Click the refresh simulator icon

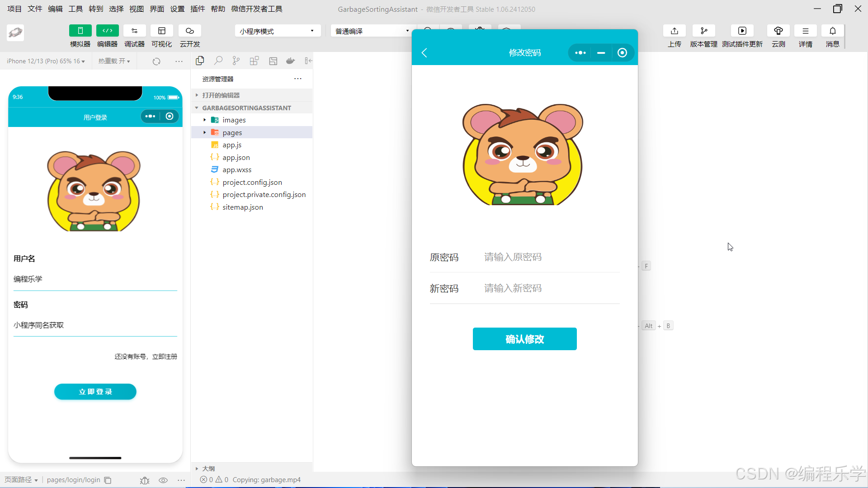[156, 61]
